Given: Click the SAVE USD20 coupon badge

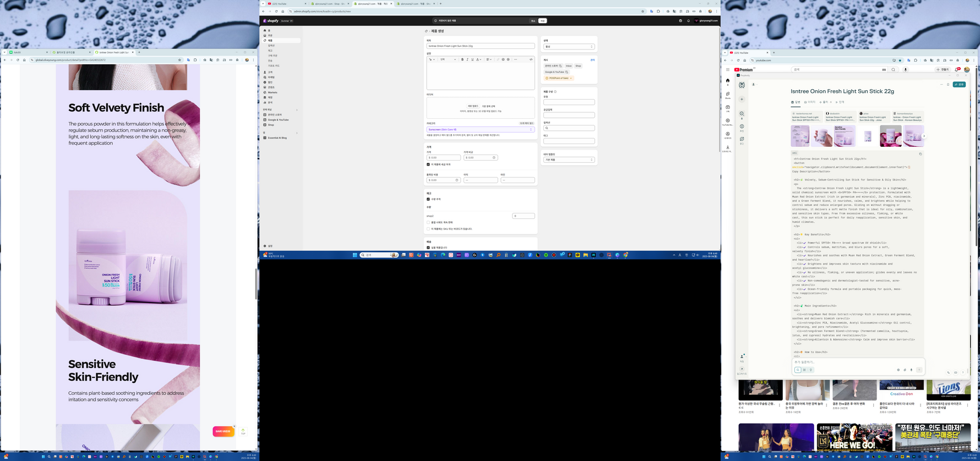Looking at the screenshot, I should (x=224, y=431).
